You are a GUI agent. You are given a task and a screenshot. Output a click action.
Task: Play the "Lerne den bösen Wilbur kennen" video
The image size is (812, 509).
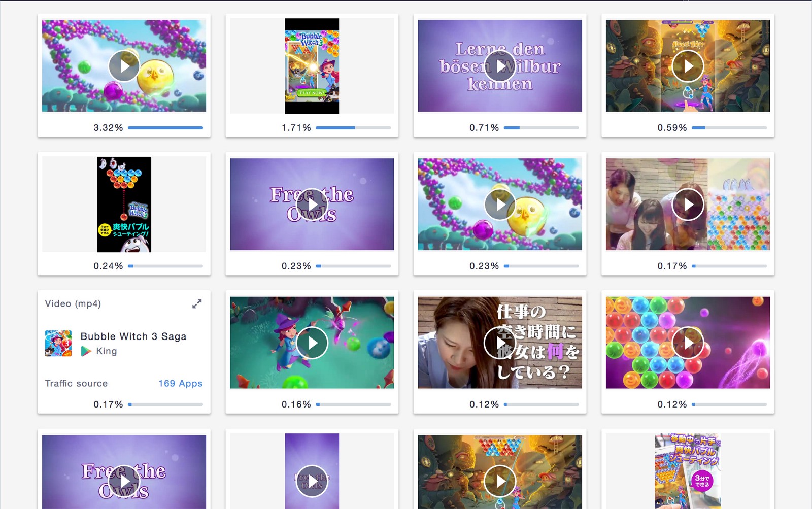click(x=500, y=66)
